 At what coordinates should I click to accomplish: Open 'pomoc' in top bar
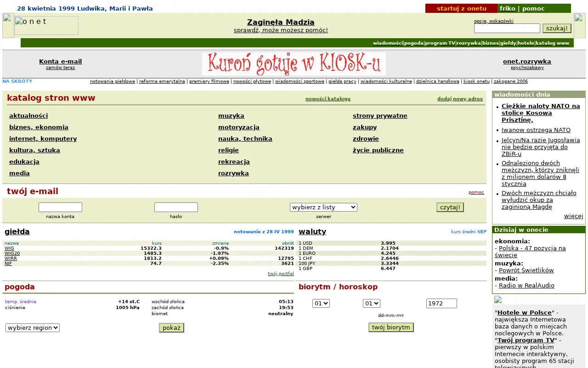533,8
